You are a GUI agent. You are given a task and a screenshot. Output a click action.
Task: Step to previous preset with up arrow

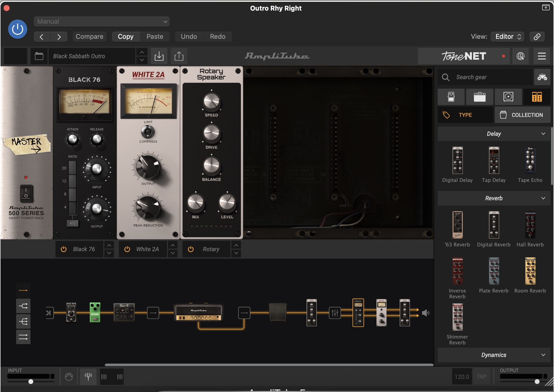point(142,52)
